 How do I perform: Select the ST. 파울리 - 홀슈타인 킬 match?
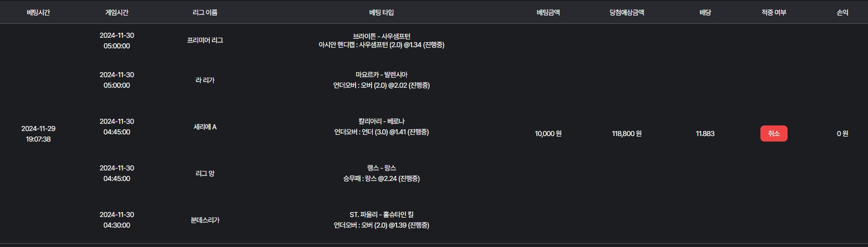(x=381, y=214)
